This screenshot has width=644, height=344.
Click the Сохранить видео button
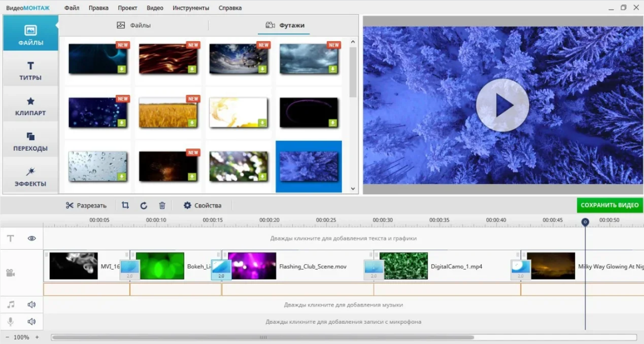click(610, 205)
